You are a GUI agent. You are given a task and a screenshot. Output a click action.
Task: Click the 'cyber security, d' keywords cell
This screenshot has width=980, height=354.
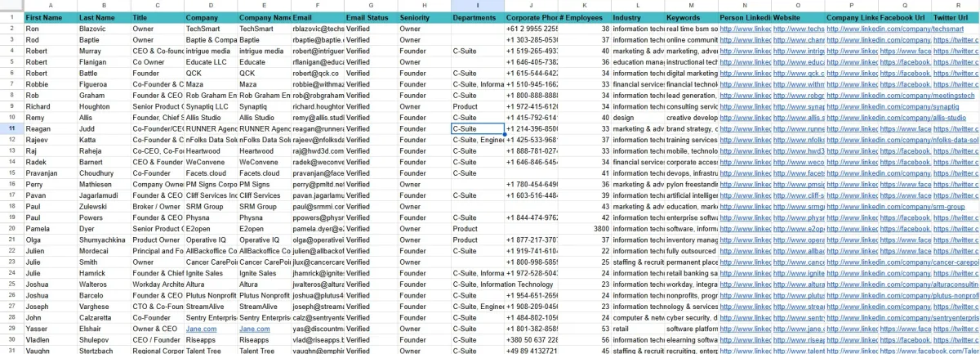[x=691, y=318]
